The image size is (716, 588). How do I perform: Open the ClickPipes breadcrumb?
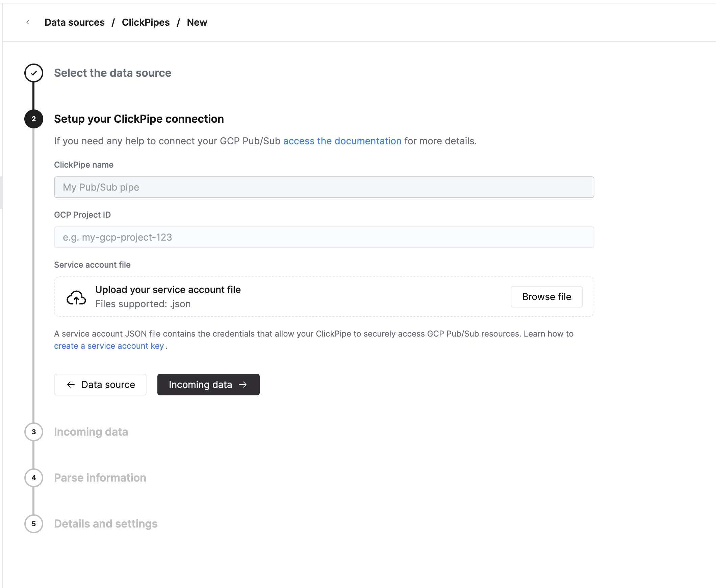coord(146,22)
